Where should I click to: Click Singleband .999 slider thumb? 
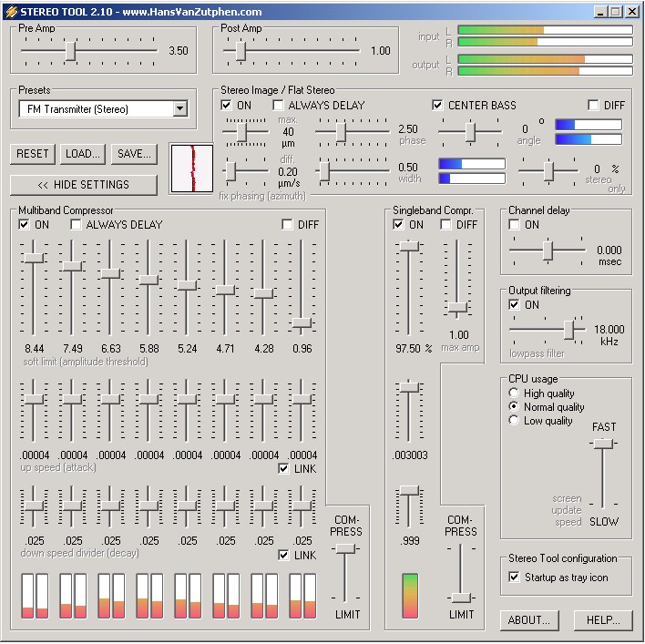(x=409, y=491)
